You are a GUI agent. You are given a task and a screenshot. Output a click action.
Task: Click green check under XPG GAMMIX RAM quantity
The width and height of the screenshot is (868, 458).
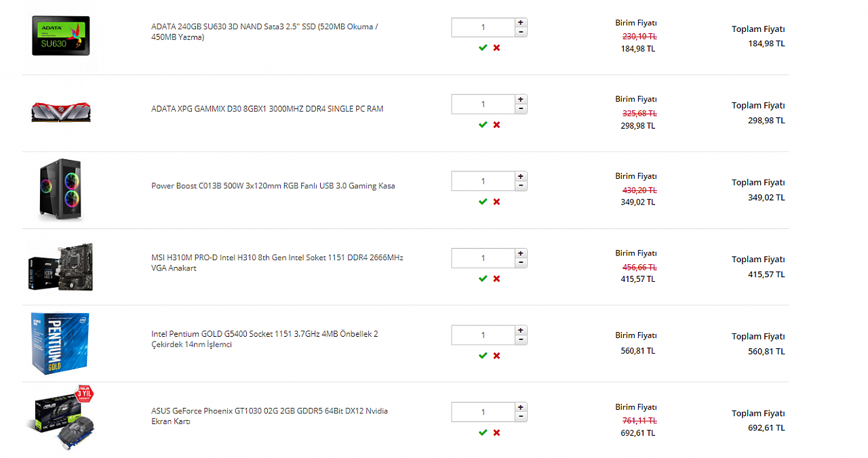(x=483, y=125)
